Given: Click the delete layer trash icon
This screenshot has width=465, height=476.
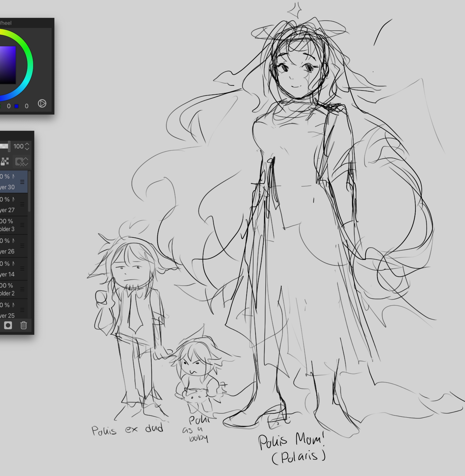Looking at the screenshot, I should pos(24,325).
